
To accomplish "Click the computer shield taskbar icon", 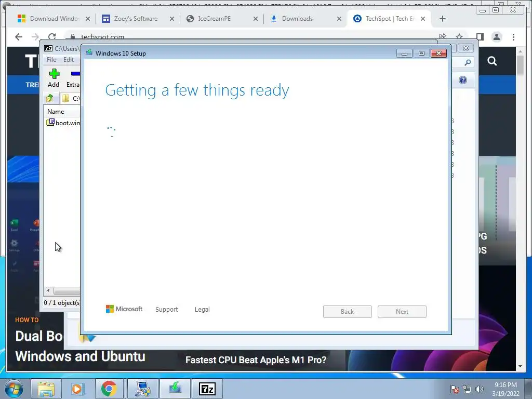I will (x=143, y=389).
